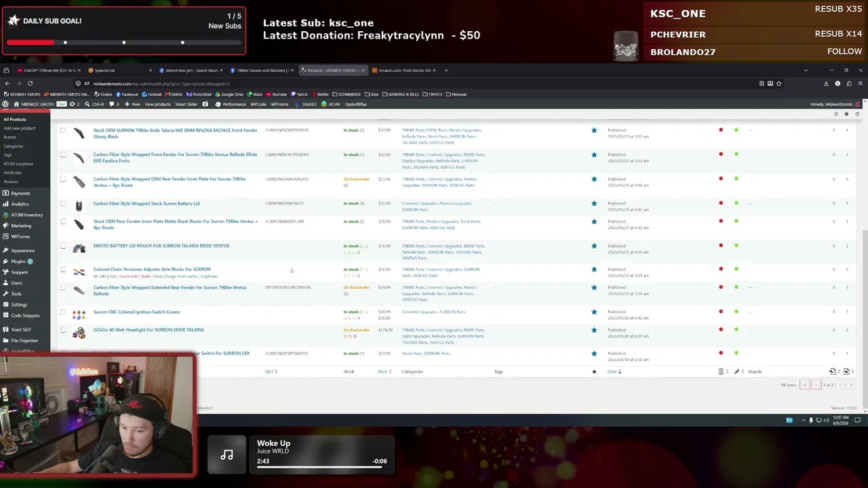This screenshot has width=868, height=488.
Task: Sort products by the Date column footer
Action: [614, 371]
